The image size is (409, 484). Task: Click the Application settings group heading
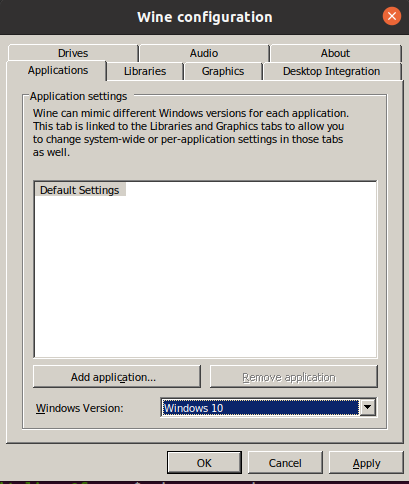pos(78,96)
